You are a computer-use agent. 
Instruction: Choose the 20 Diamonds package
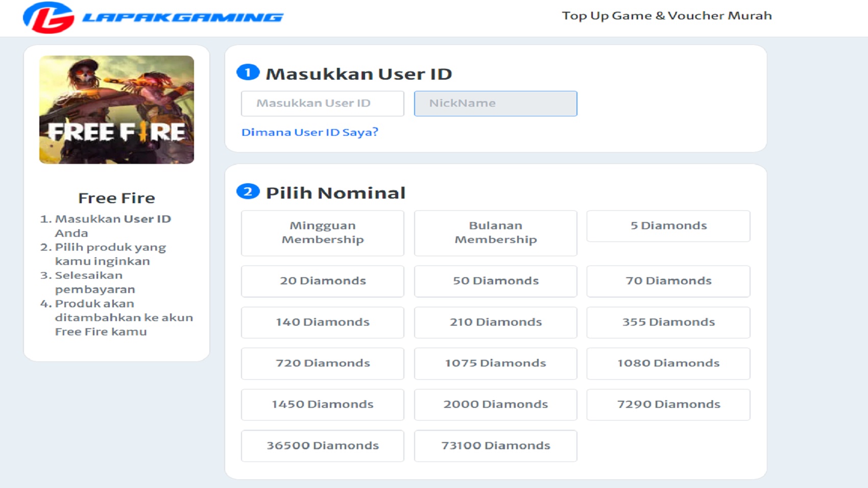pos(322,281)
